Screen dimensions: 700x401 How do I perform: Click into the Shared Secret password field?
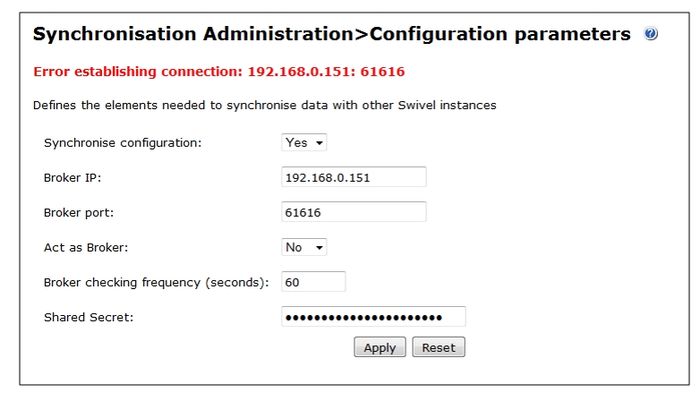pyautogui.click(x=374, y=317)
